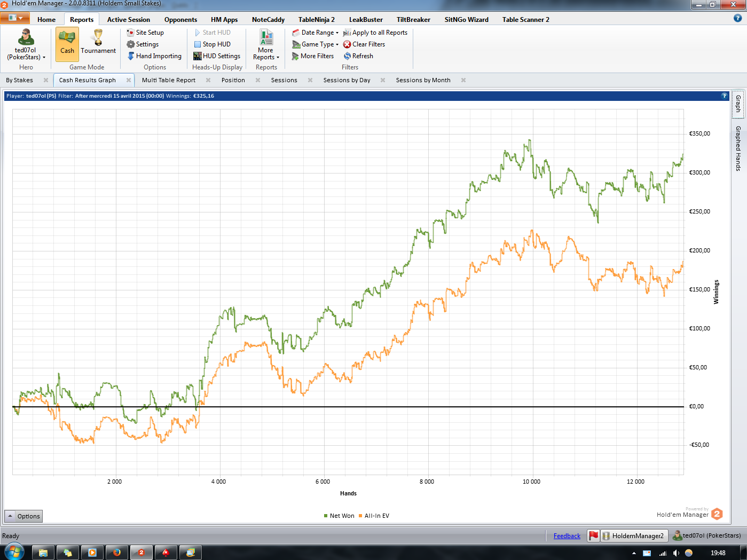Switch to Tournament game mode

pos(98,45)
